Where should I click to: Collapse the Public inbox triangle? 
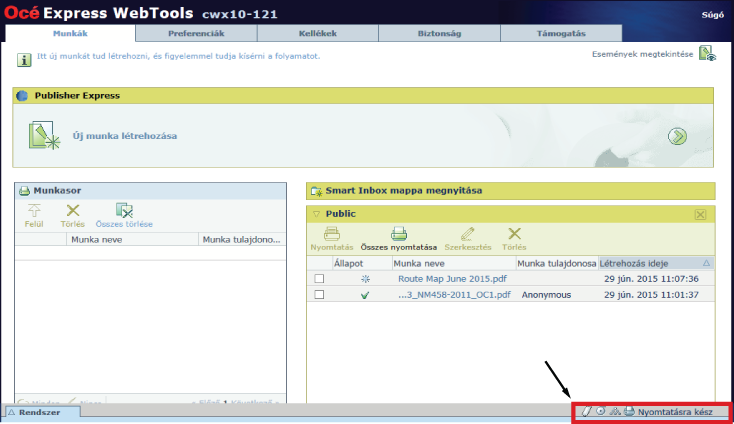[x=316, y=214]
